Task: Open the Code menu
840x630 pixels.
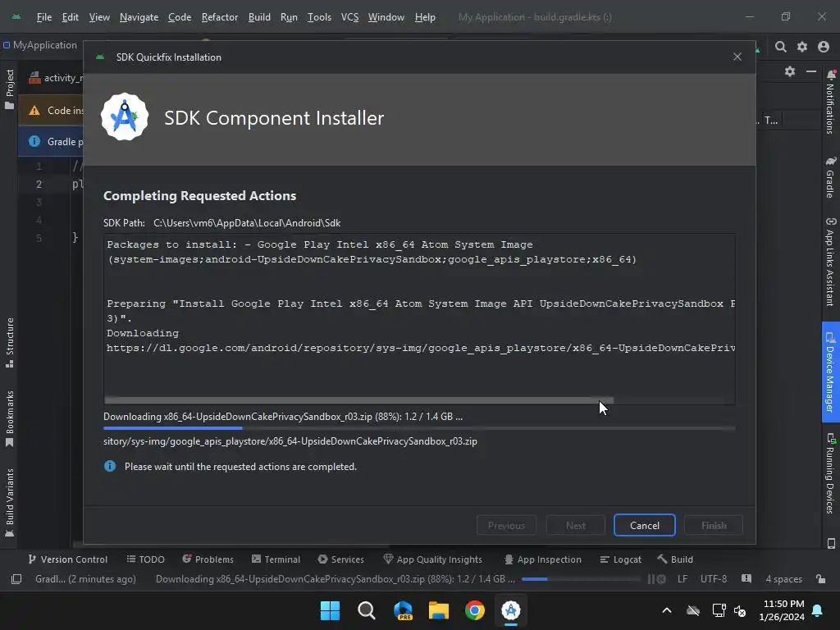Action: [x=180, y=17]
